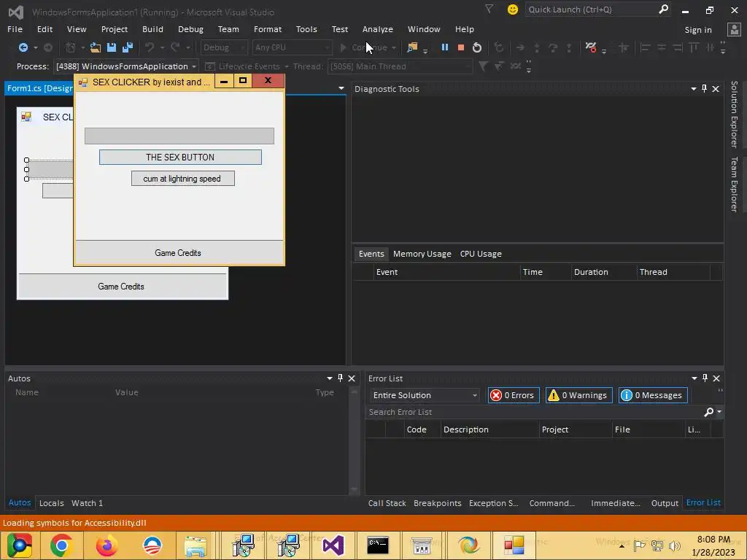This screenshot has width=747, height=560.
Task: Click the breakpoints toggle toolbar icon
Action: (x=591, y=47)
